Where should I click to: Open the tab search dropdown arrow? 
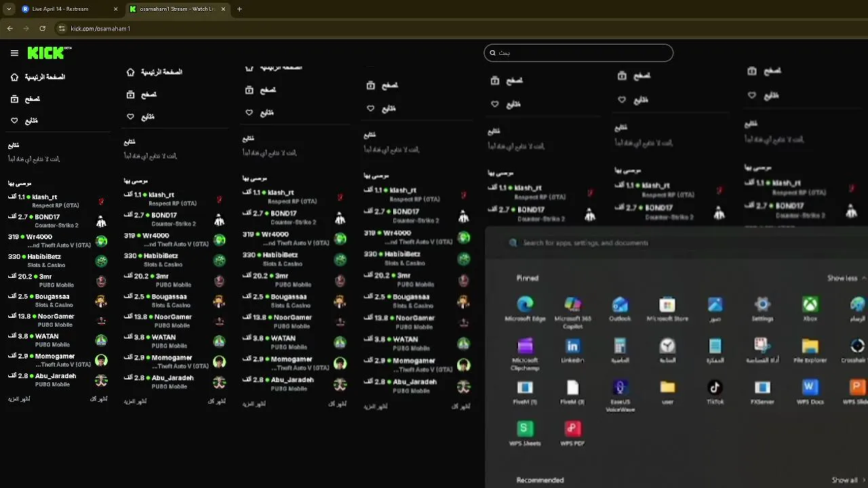tap(8, 9)
